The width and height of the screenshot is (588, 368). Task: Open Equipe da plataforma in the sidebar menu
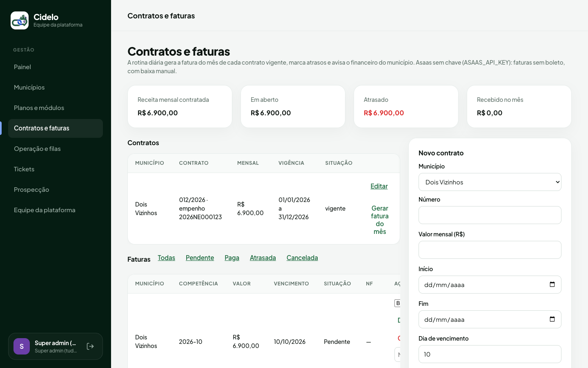point(56,210)
